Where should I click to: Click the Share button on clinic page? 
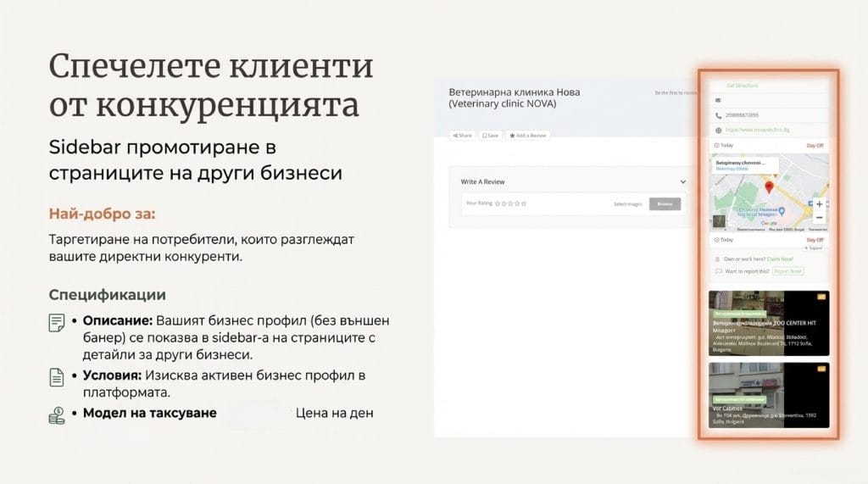pyautogui.click(x=462, y=135)
